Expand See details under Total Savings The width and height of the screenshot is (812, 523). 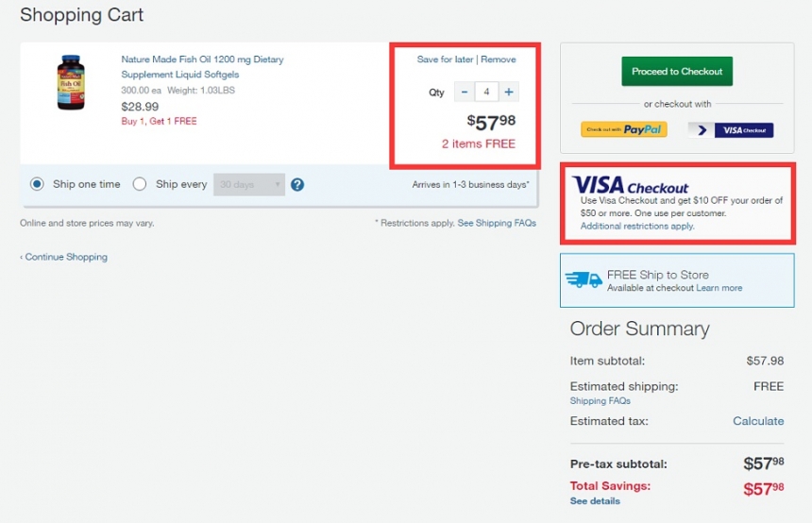click(x=595, y=500)
